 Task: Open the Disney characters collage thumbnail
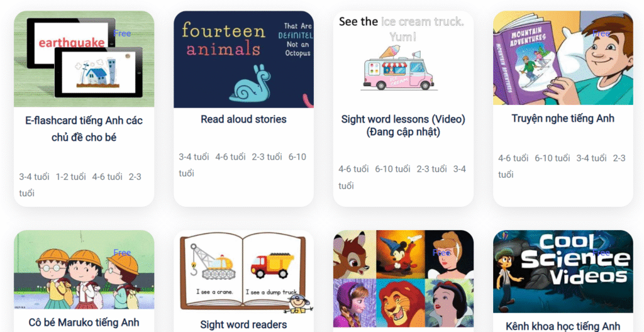coord(403,279)
